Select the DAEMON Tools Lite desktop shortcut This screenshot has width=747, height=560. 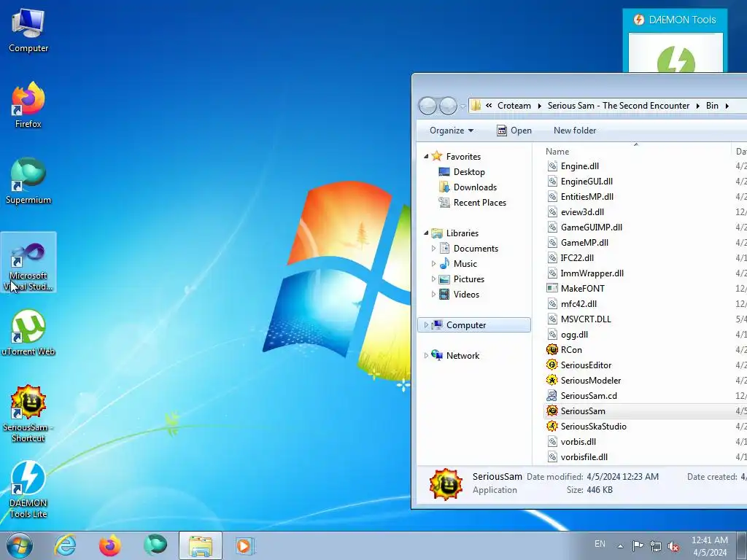[28, 489]
